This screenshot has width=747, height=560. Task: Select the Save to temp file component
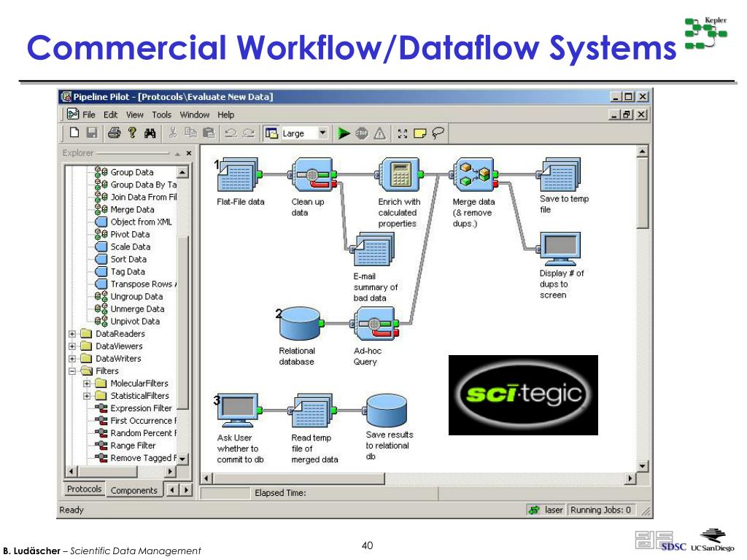[560, 175]
